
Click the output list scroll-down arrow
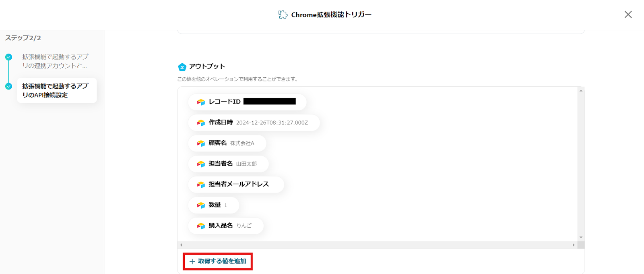[581, 237]
